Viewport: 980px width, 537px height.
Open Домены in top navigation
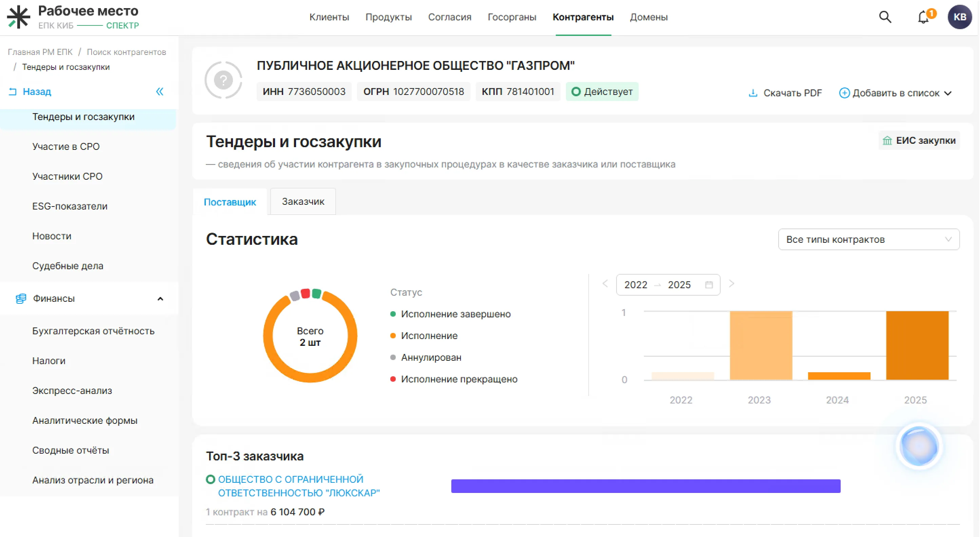click(x=649, y=17)
